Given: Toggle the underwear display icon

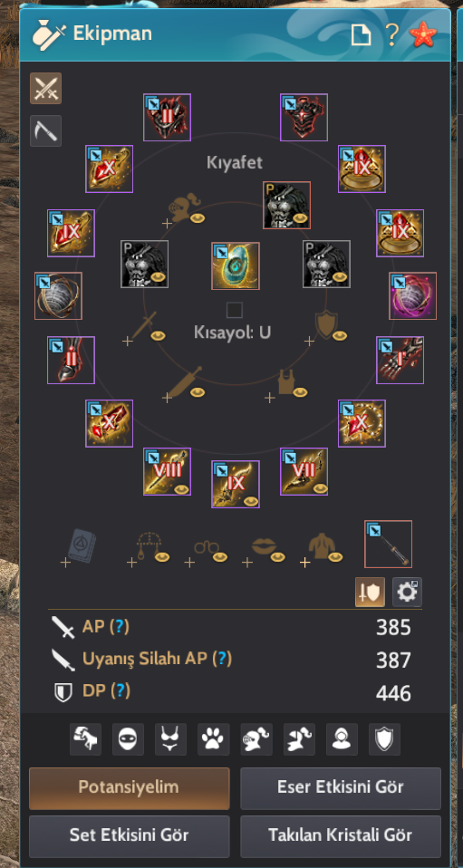Looking at the screenshot, I should [x=170, y=739].
